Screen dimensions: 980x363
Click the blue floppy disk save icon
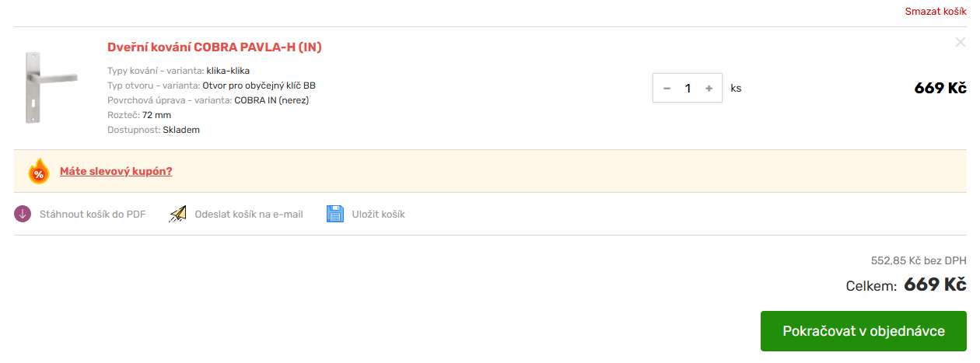335,214
